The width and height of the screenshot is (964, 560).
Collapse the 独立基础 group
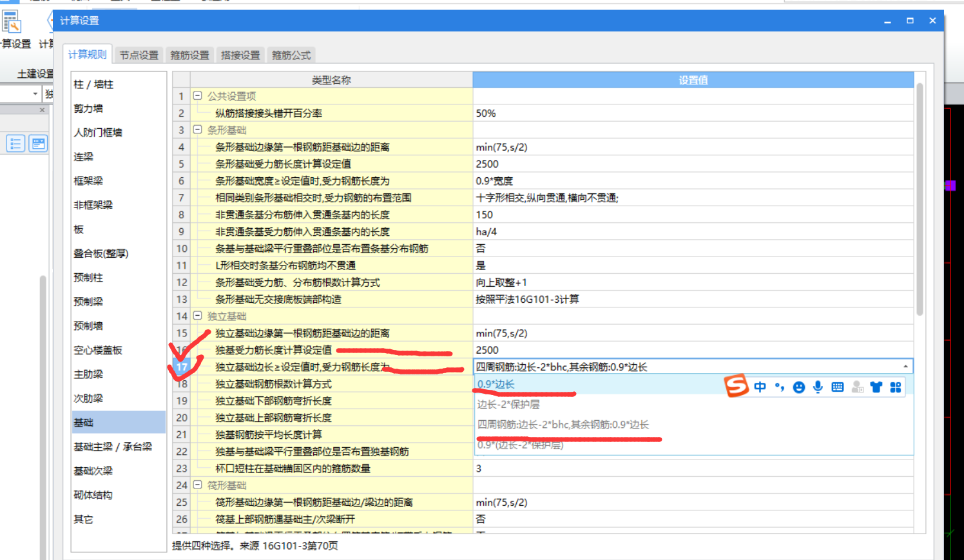tap(198, 316)
